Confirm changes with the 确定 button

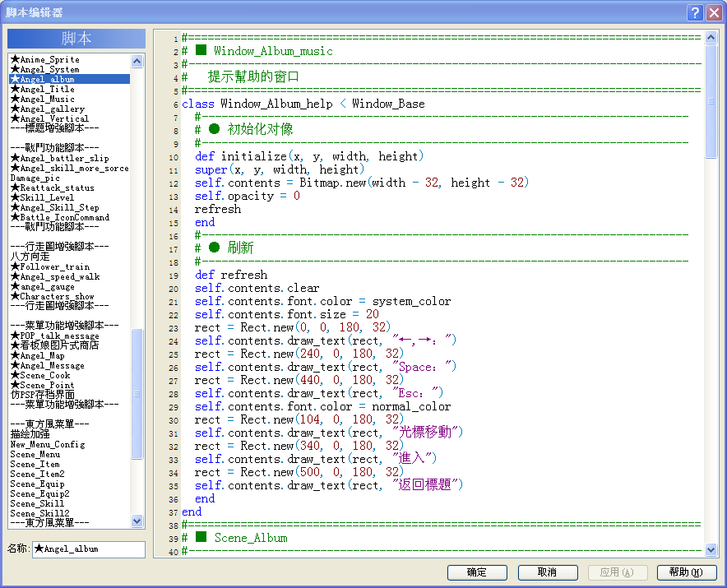pyautogui.click(x=477, y=572)
